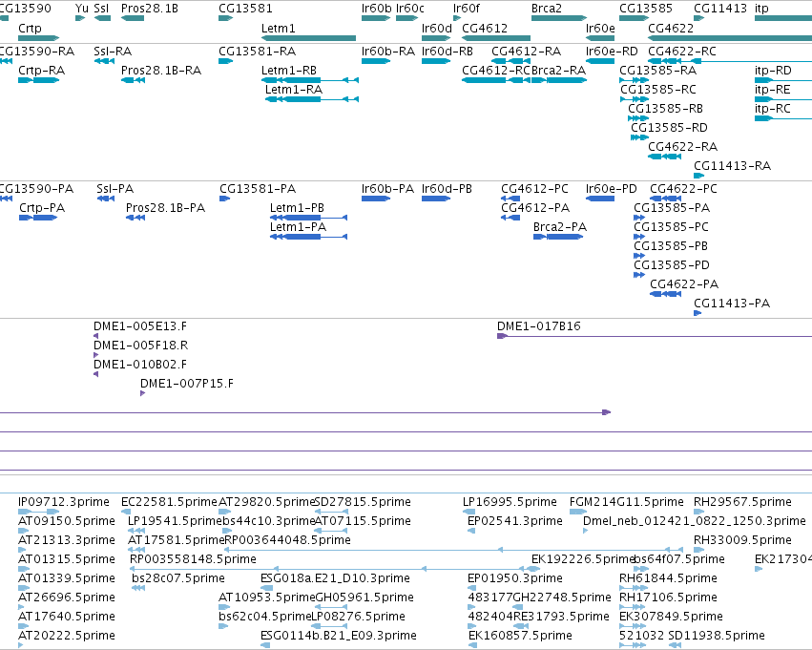Select transcript 'CG13585-RC' label
The image size is (812, 650).
pyautogui.click(x=658, y=90)
